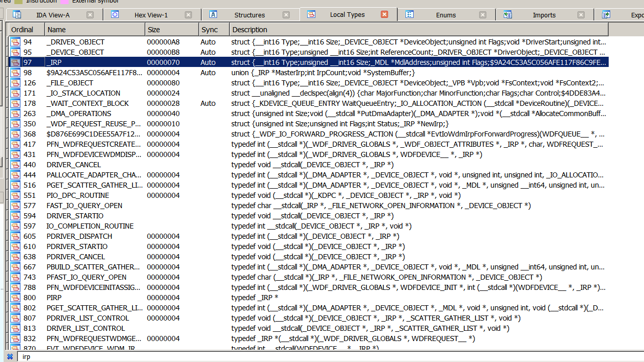
Task: Select the PDRIVER_DISPATCH typedef row
Action: (79, 236)
